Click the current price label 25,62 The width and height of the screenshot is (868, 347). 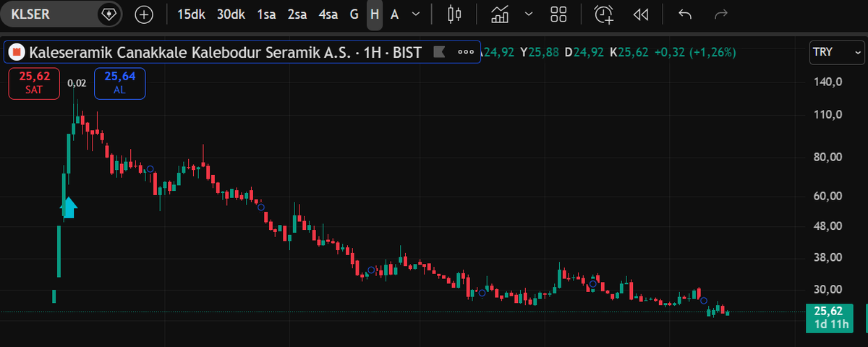(x=828, y=311)
